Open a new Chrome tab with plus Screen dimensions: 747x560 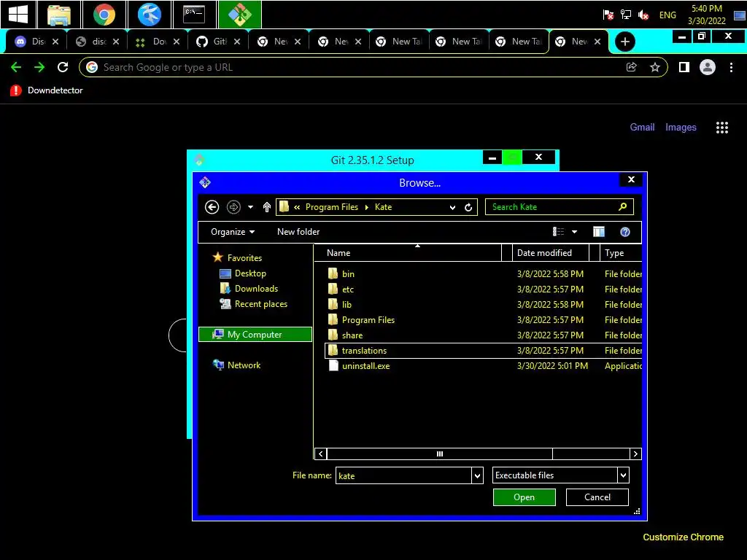click(624, 42)
